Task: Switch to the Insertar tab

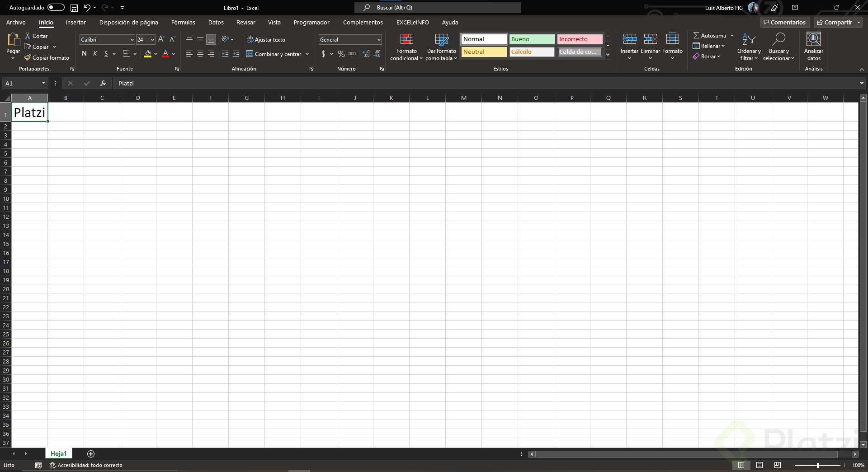Action: (x=76, y=22)
